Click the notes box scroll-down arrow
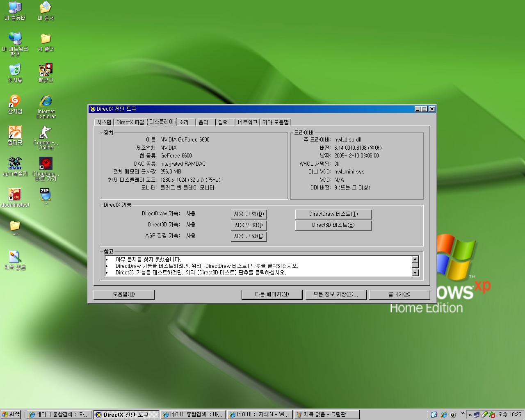 pos(415,273)
